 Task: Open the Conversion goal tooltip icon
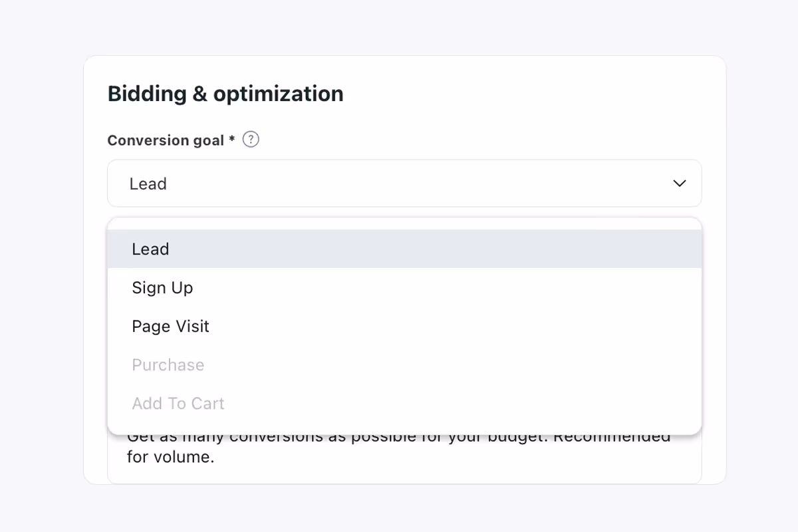[x=251, y=140]
